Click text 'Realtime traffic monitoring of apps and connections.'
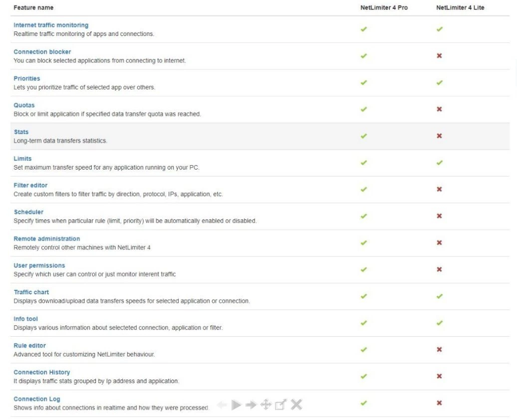Image resolution: width=517 pixels, height=420 pixels. [x=84, y=34]
